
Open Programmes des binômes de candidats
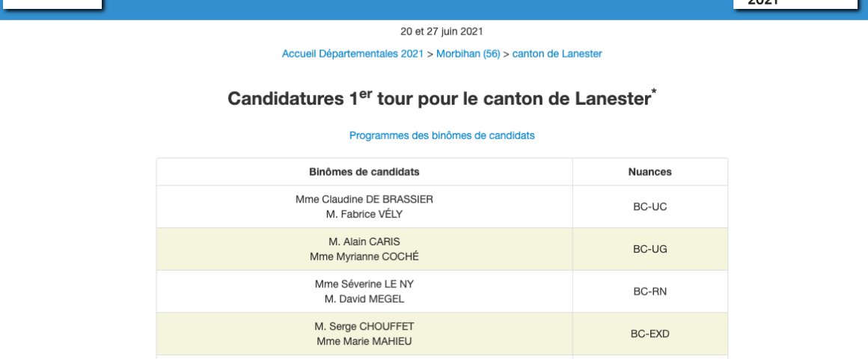click(441, 135)
